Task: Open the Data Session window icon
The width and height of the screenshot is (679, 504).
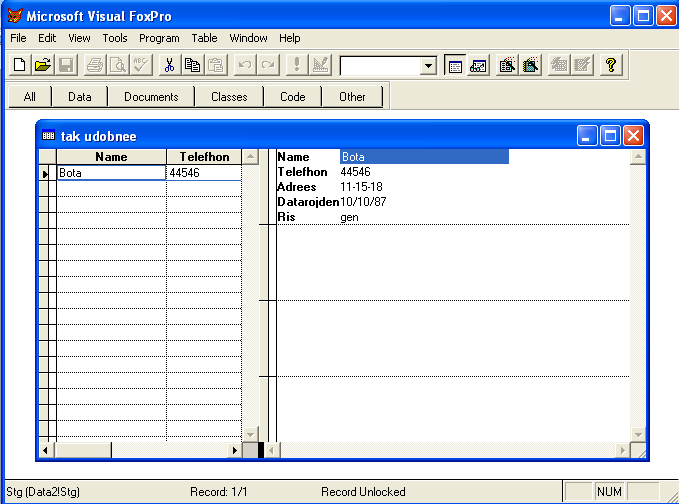Action: coord(478,65)
